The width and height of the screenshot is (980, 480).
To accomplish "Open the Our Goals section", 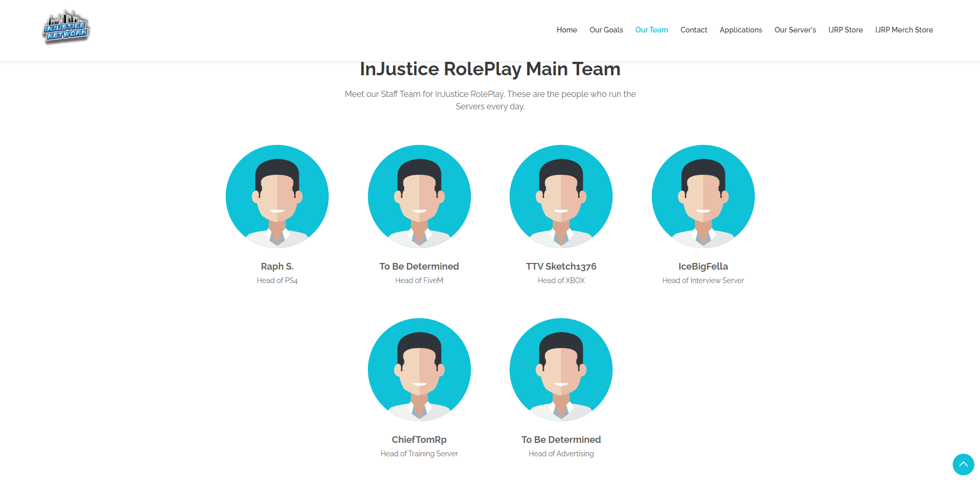I will (606, 30).
